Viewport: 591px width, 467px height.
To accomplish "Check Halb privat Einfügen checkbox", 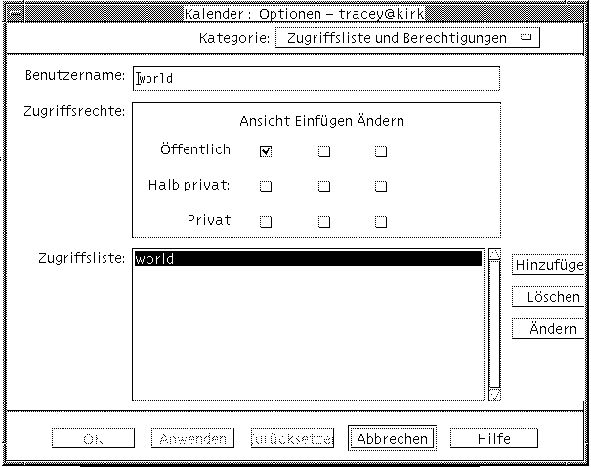I will [323, 186].
